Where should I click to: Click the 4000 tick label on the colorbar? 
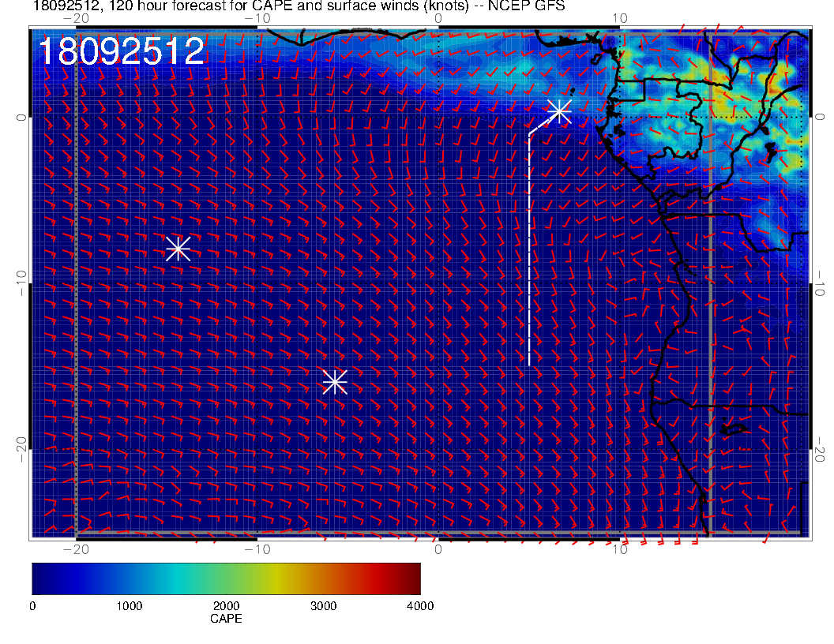419,606
